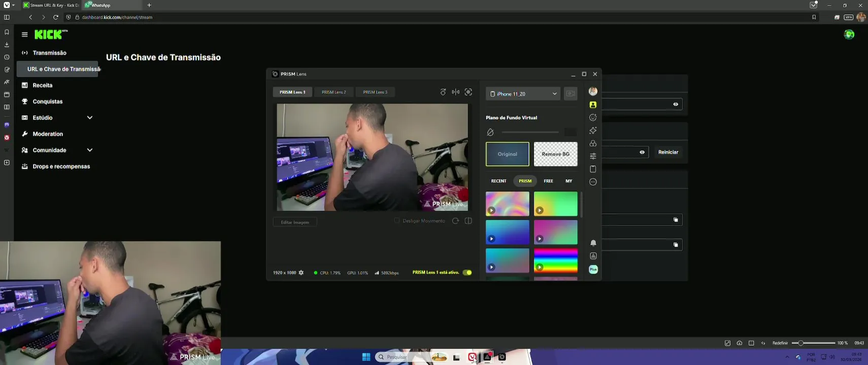Open Bookmarks panel in browser sidebar
868x365 pixels.
tap(7, 32)
